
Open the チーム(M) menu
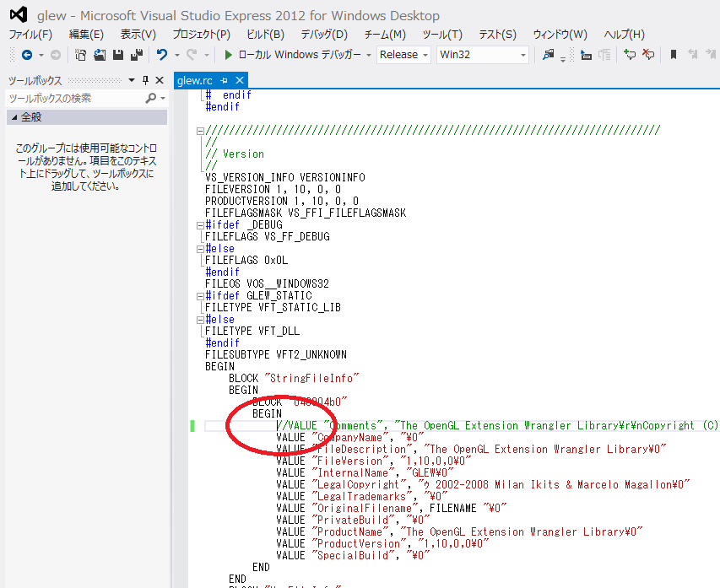[x=385, y=35]
